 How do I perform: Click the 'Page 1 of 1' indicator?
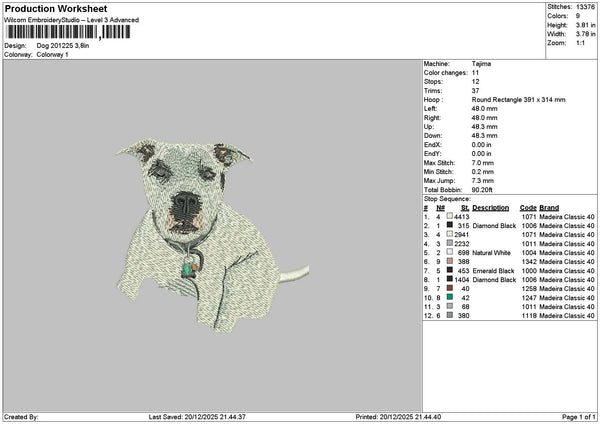(x=579, y=417)
